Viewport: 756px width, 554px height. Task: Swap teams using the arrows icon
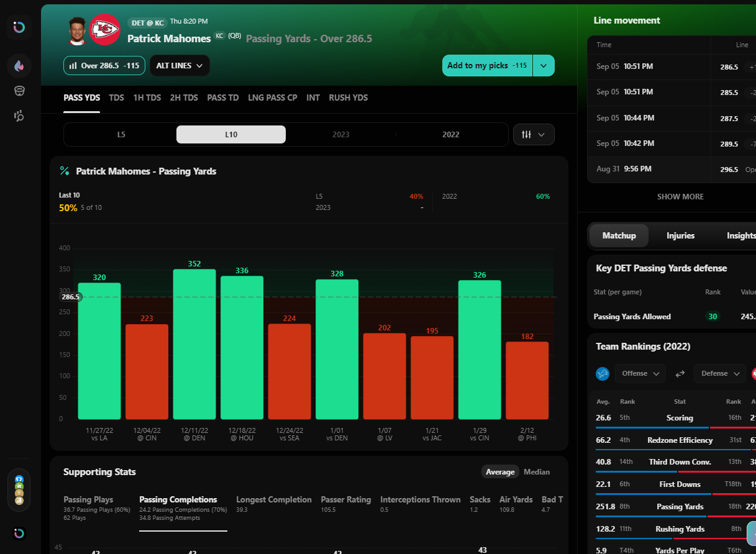680,373
